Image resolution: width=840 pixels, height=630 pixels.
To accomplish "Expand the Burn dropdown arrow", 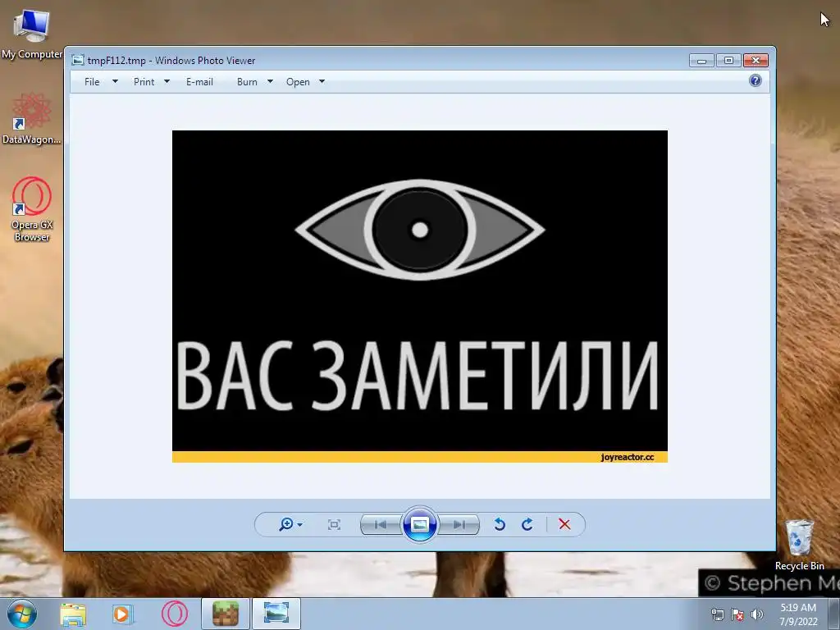I will (270, 81).
